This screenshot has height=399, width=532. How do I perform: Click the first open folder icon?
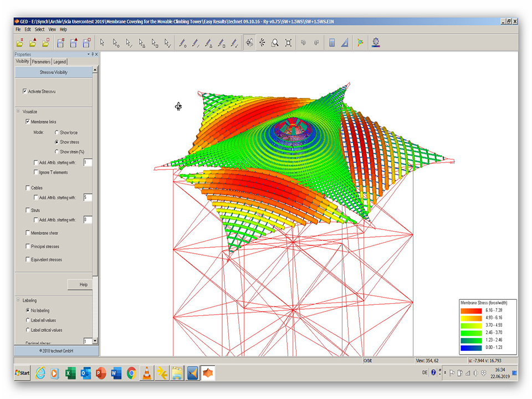[20, 43]
